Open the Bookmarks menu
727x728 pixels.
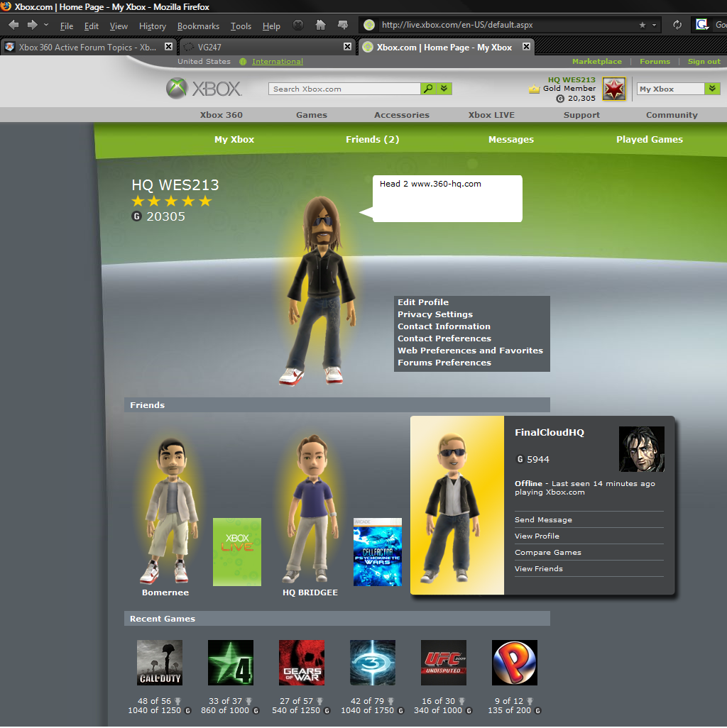coord(198,26)
